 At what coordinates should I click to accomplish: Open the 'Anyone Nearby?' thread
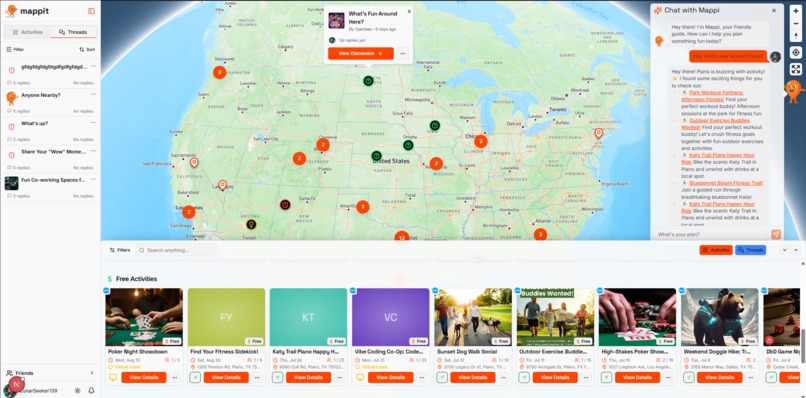point(41,95)
